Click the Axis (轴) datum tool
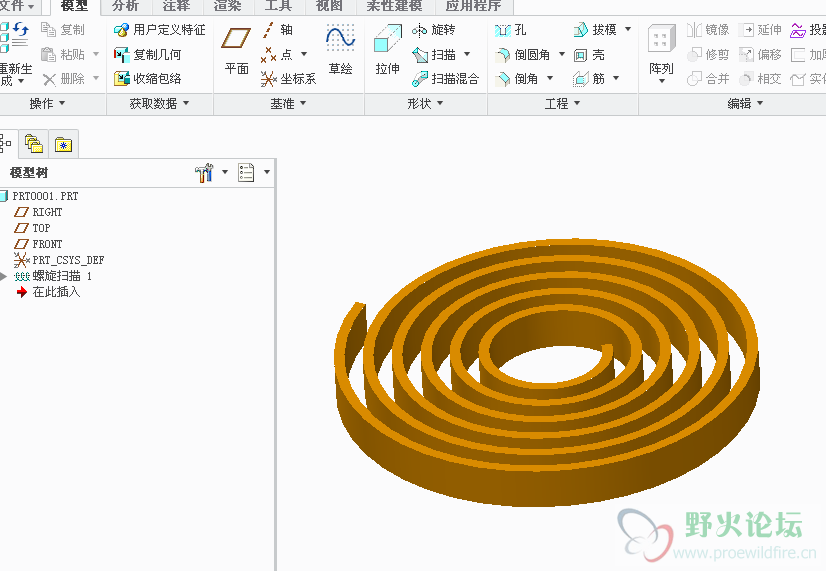 coord(277,30)
